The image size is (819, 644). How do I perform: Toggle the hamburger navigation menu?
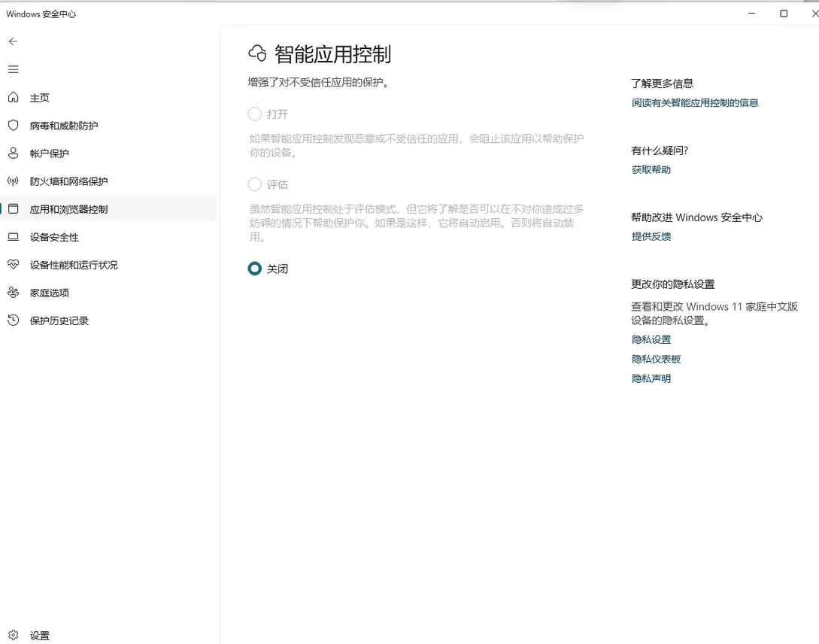pos(13,69)
